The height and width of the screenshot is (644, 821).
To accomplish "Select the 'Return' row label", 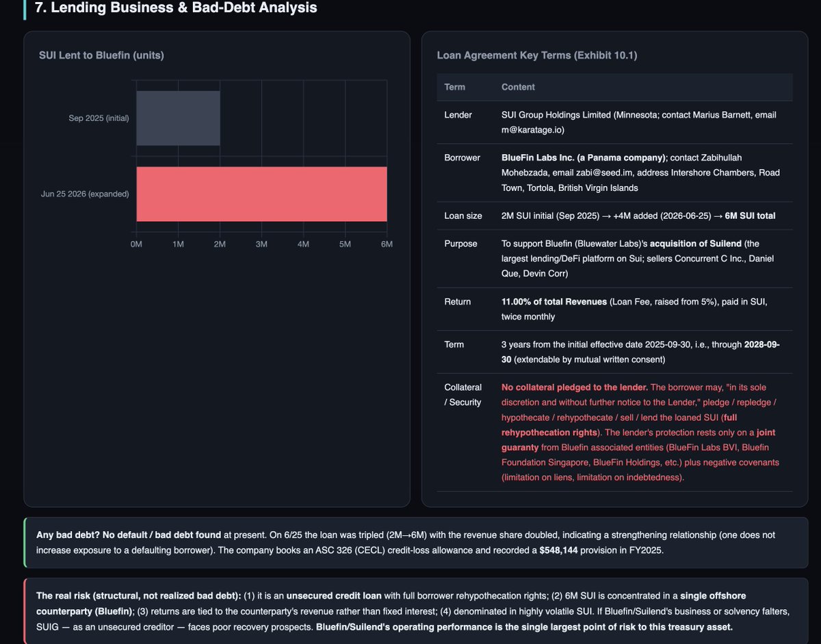I will pos(458,301).
